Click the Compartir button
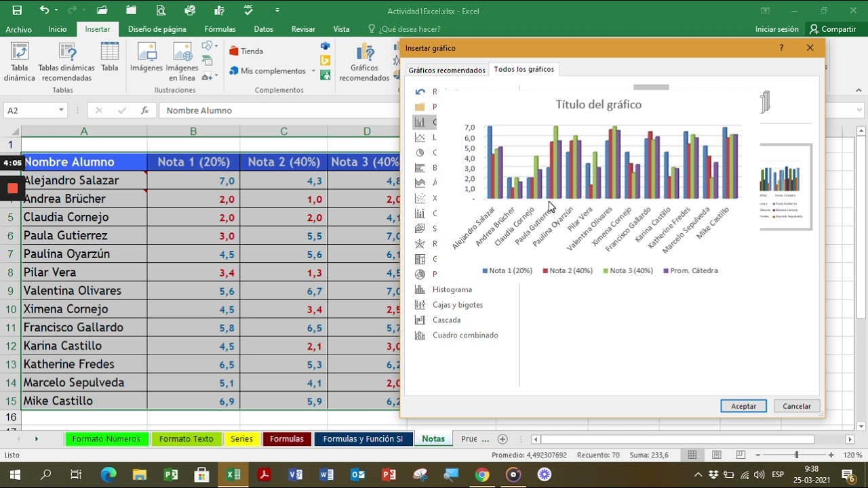The image size is (868, 488). (x=833, y=29)
